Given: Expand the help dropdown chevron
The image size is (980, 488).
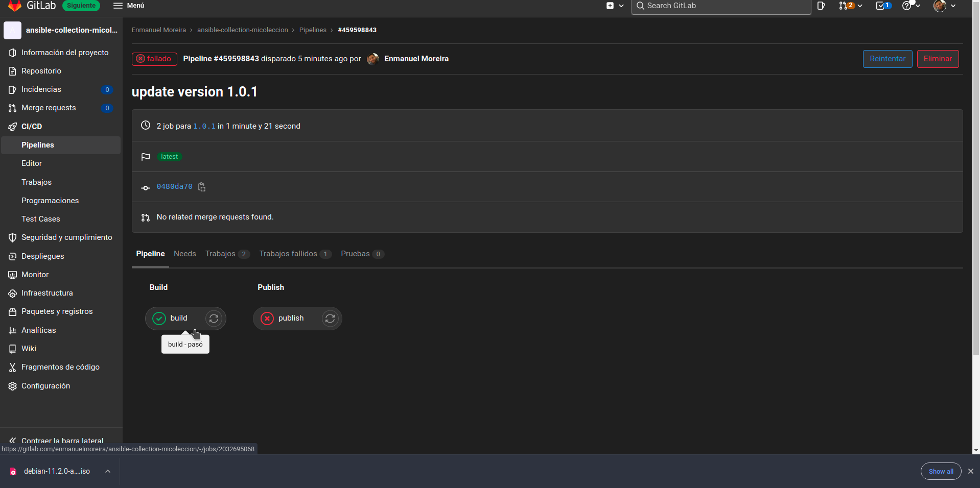Looking at the screenshot, I should click(x=918, y=6).
